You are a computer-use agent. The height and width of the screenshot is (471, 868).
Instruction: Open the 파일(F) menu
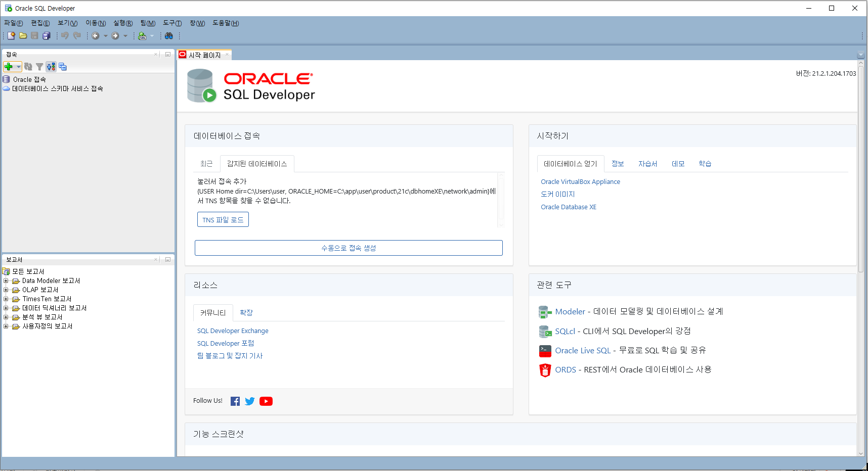pos(13,23)
